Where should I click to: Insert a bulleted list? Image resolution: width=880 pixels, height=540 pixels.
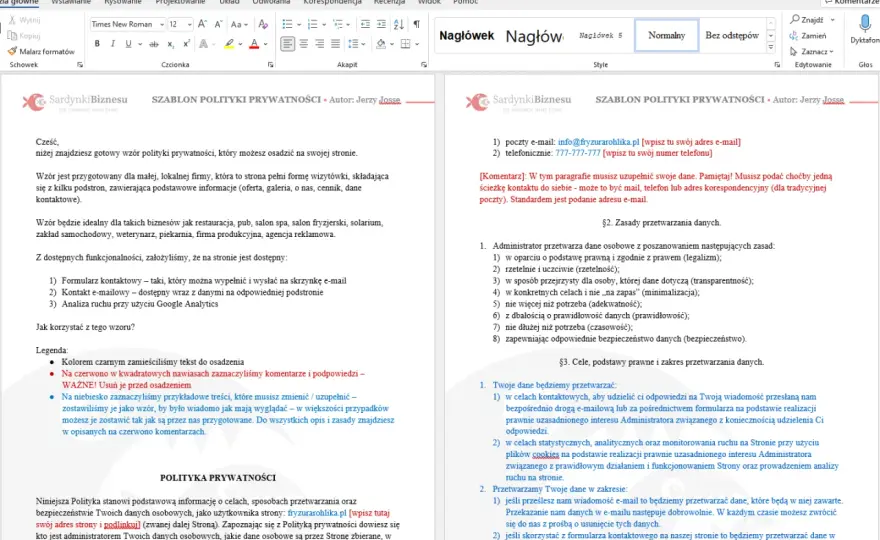[287, 24]
